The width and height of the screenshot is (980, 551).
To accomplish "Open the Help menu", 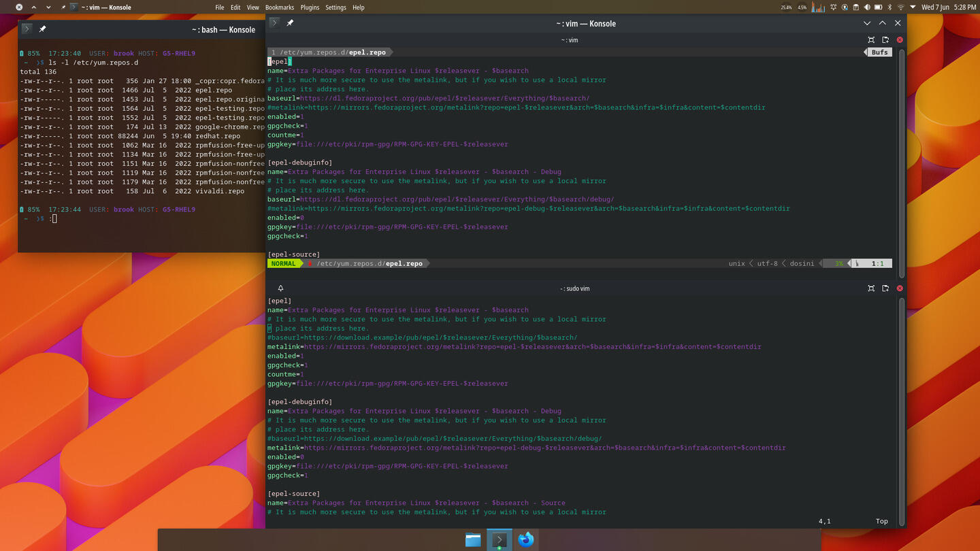I will click(359, 7).
